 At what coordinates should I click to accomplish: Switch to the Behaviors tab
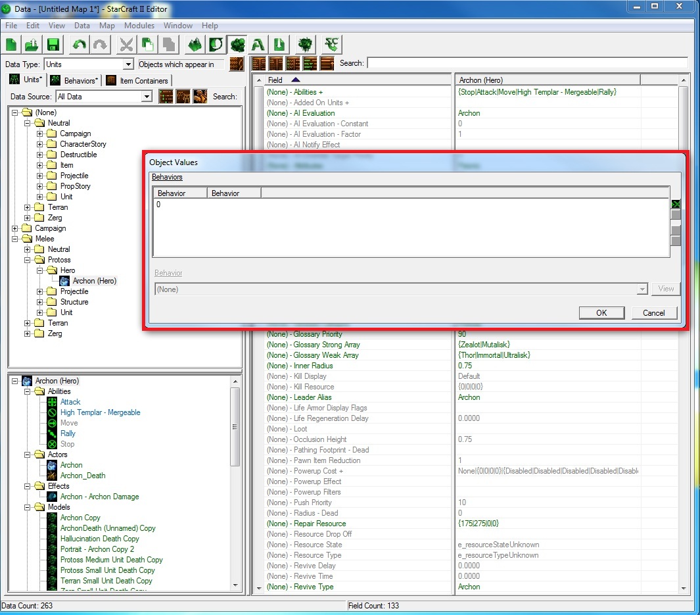[74, 80]
